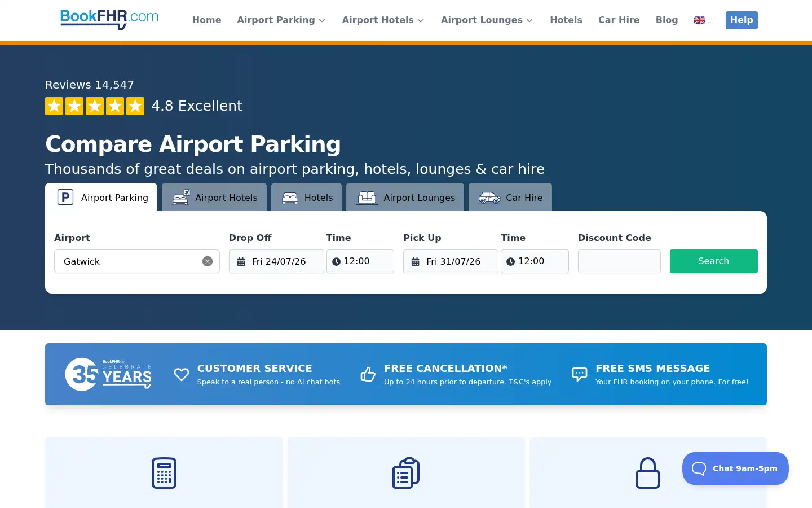Click the five-star rating graphic
This screenshot has width=812, height=508.
point(95,106)
